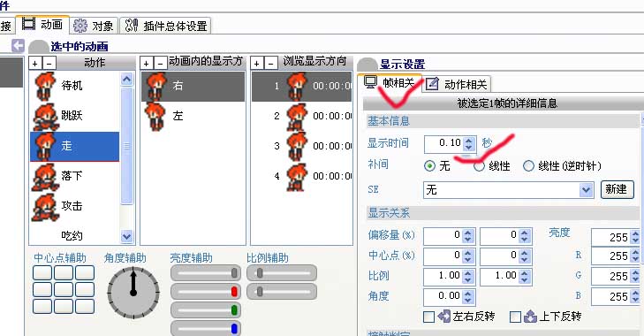Screen dimensions: 644x336
Task: Choose the 右 display direction
Action: coord(193,86)
